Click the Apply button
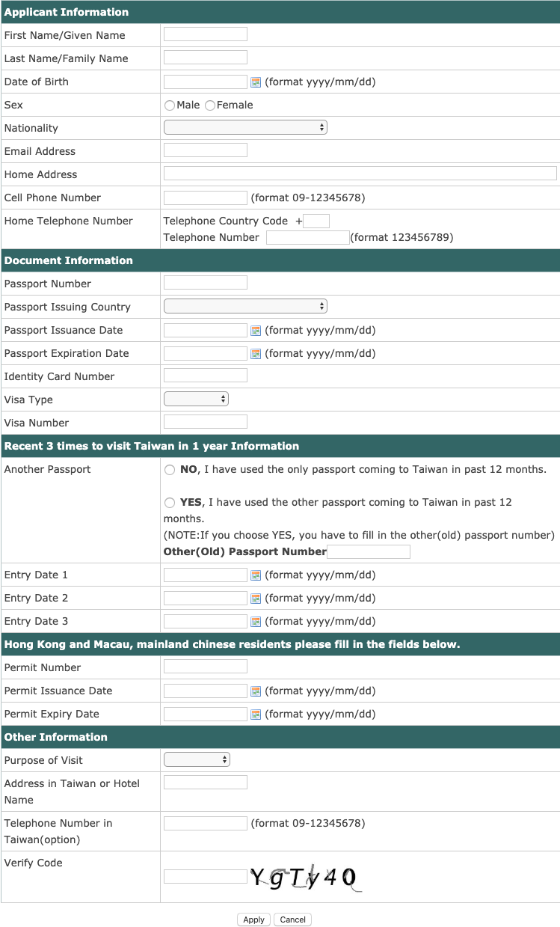The height and width of the screenshot is (927, 560). coord(253,920)
